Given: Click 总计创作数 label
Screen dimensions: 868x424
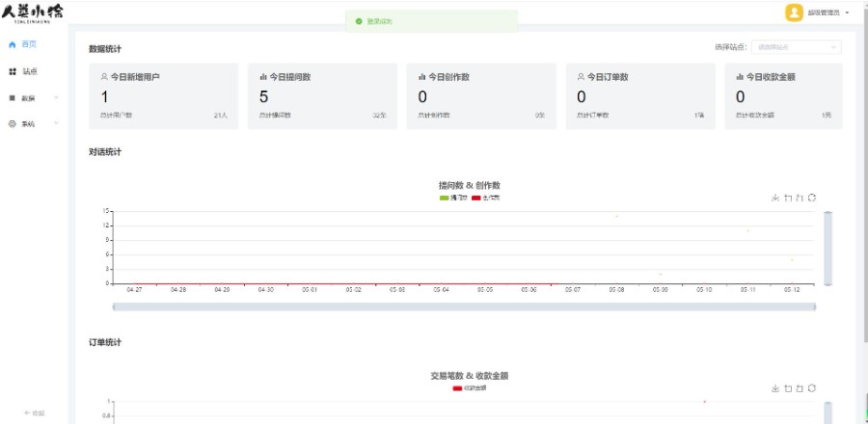Looking at the screenshot, I should 434,115.
